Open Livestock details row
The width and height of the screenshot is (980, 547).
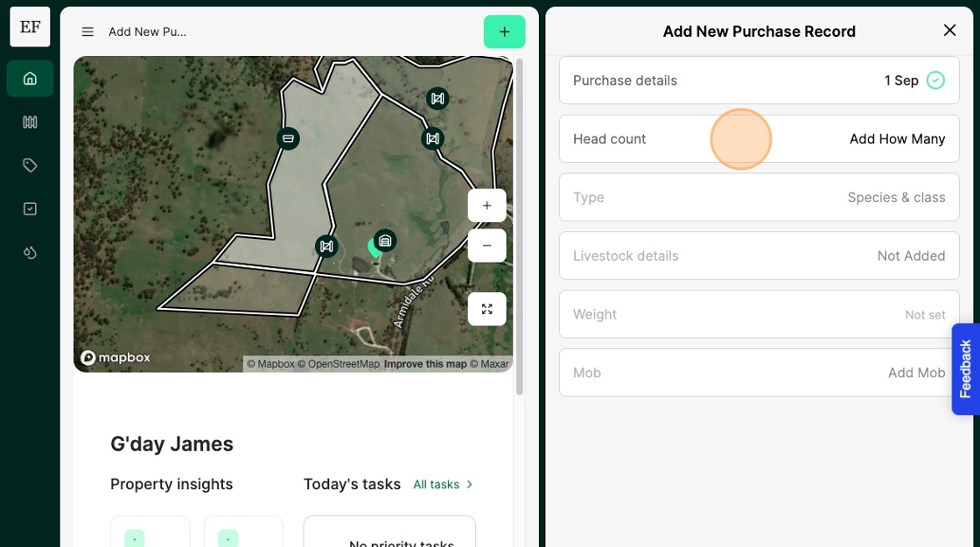point(759,256)
